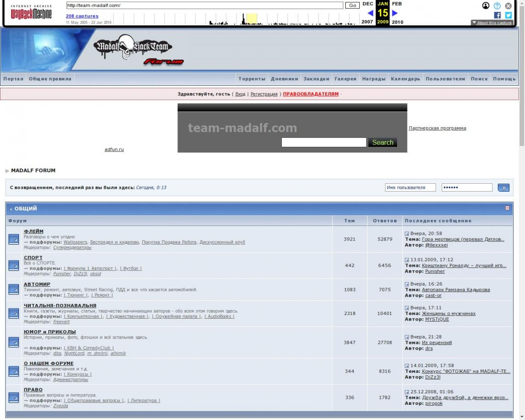The image size is (525, 420).
Task: Open KBH & ComedyClub subforum
Action: [89, 348]
